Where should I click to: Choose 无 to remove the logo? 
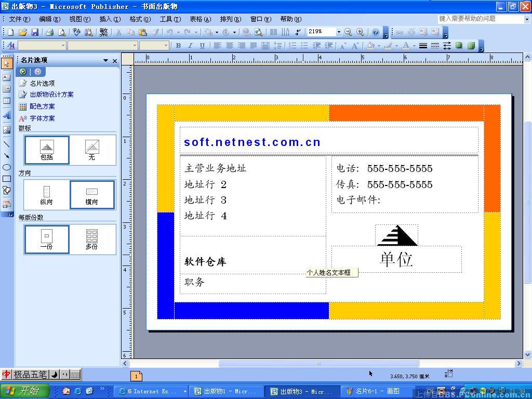(92, 150)
